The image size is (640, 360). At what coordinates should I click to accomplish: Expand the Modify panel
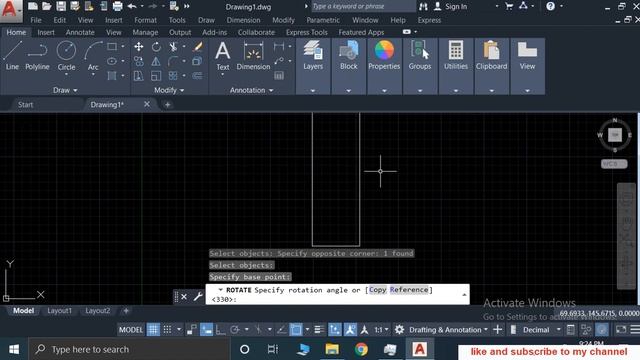[x=169, y=90]
